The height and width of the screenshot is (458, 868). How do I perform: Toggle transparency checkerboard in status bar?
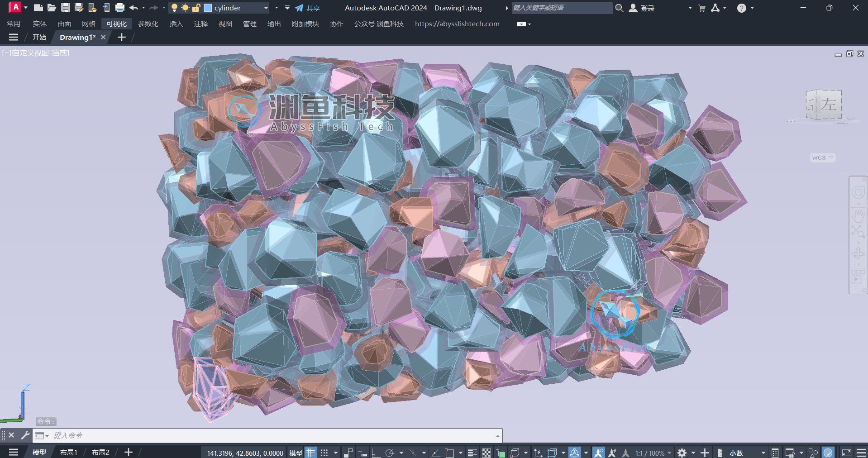[486, 453]
